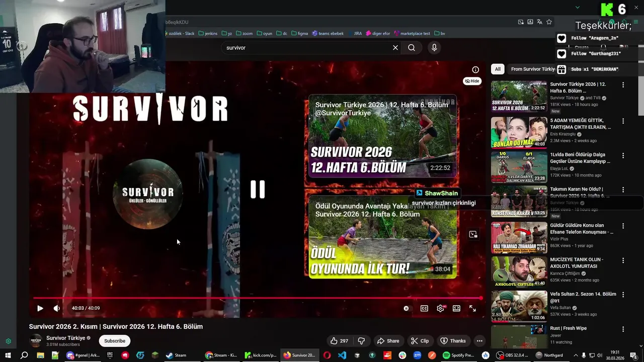
Task: Open Opera browser from taskbar
Action: (327, 355)
